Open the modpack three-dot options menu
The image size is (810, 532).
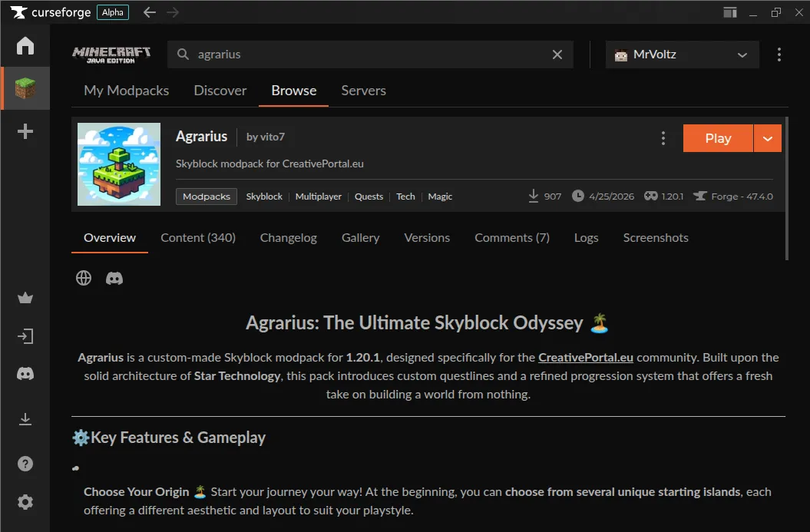[x=663, y=138]
